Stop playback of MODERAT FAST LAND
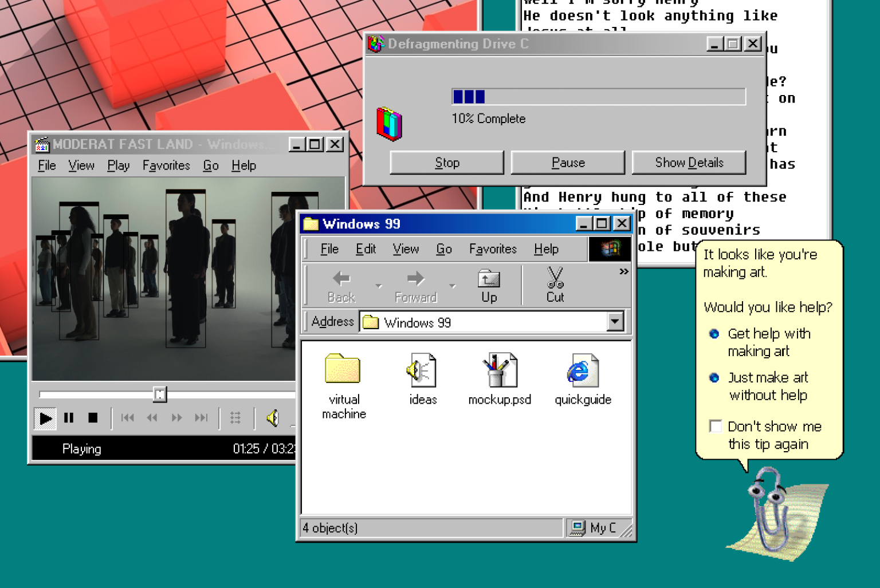880x588 pixels. coord(93,418)
